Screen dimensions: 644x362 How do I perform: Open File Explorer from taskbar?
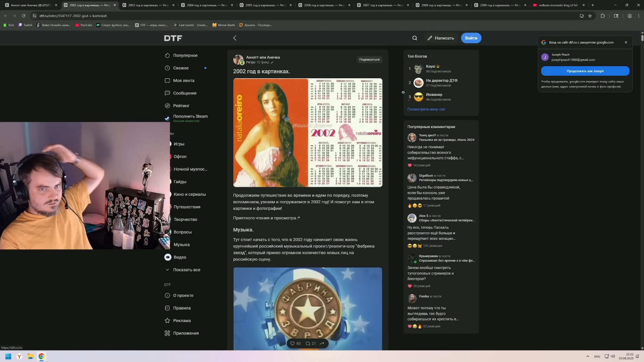(x=30, y=357)
